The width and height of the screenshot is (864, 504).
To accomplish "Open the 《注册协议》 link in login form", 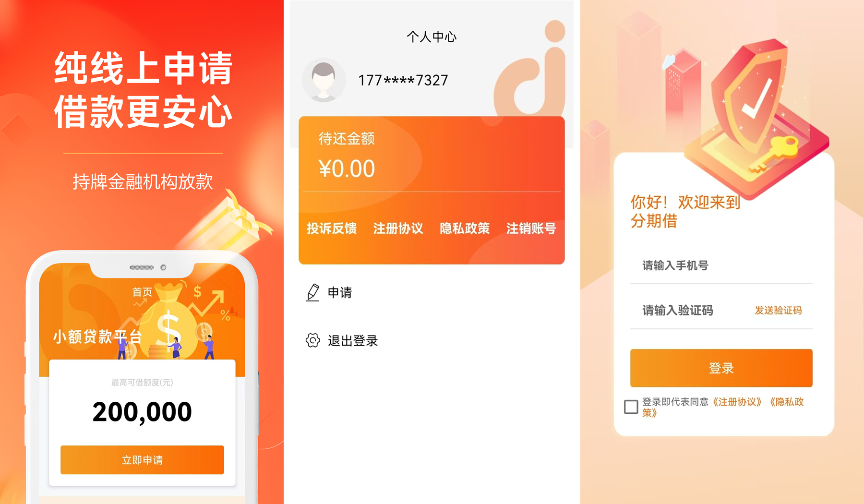I will (x=737, y=402).
